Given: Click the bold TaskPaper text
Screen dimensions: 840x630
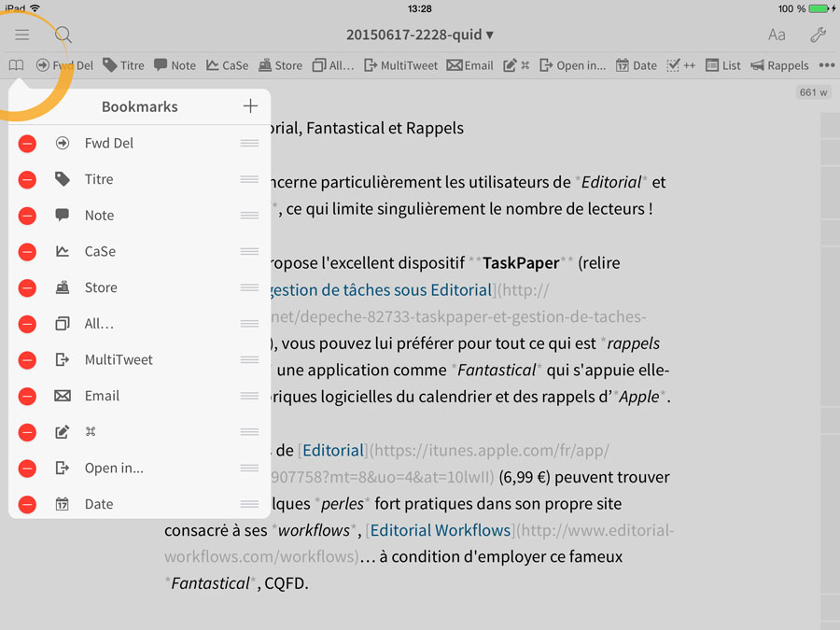Looking at the screenshot, I should [521, 263].
